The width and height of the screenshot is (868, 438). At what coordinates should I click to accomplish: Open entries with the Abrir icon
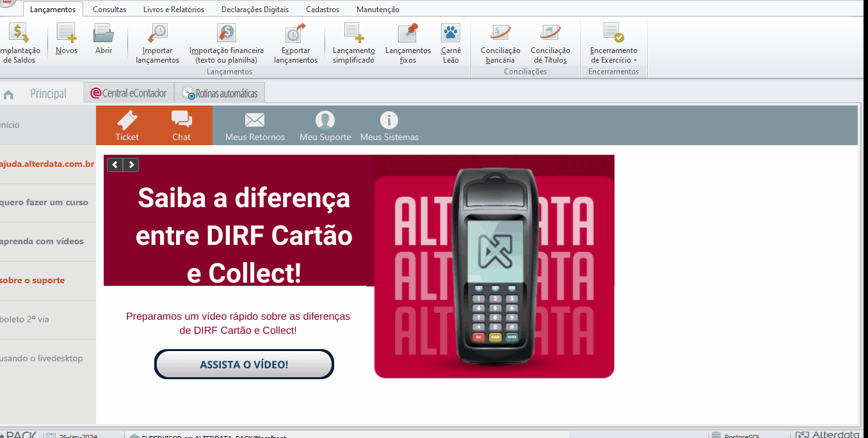(104, 40)
